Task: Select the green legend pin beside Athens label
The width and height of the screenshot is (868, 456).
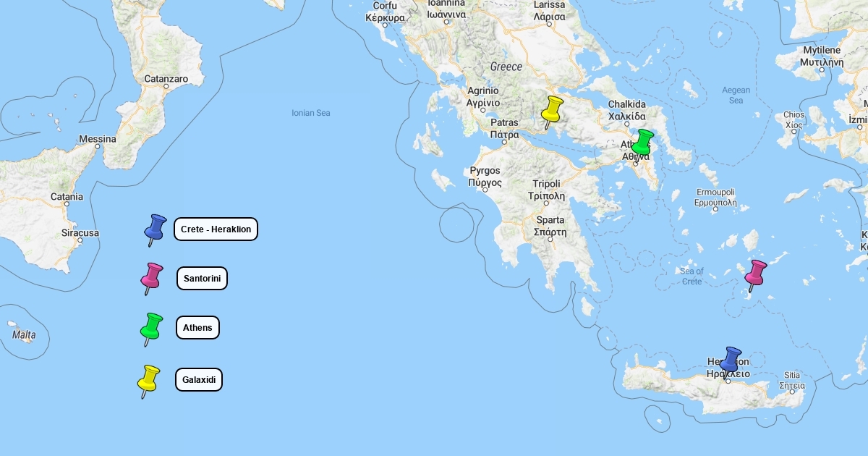Action: [x=151, y=327]
